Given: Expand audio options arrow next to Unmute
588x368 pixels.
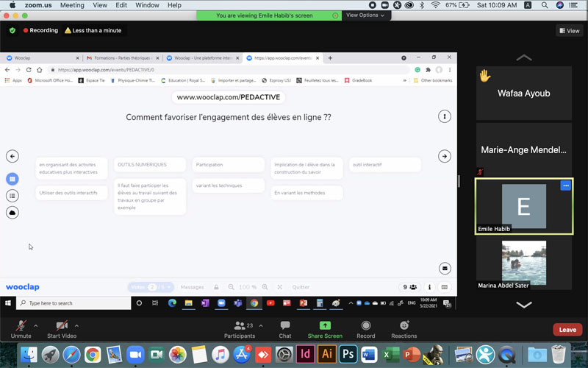Looking at the screenshot, I should point(36,325).
